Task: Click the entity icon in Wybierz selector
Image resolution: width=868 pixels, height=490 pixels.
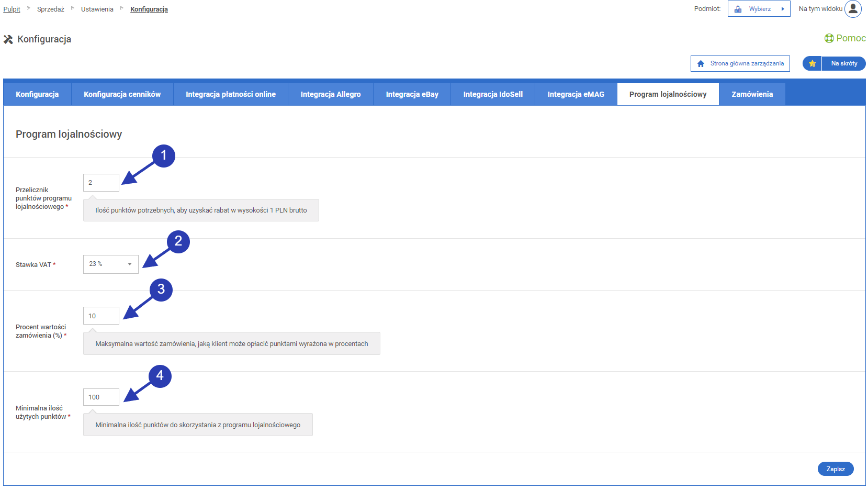Action: [x=738, y=9]
